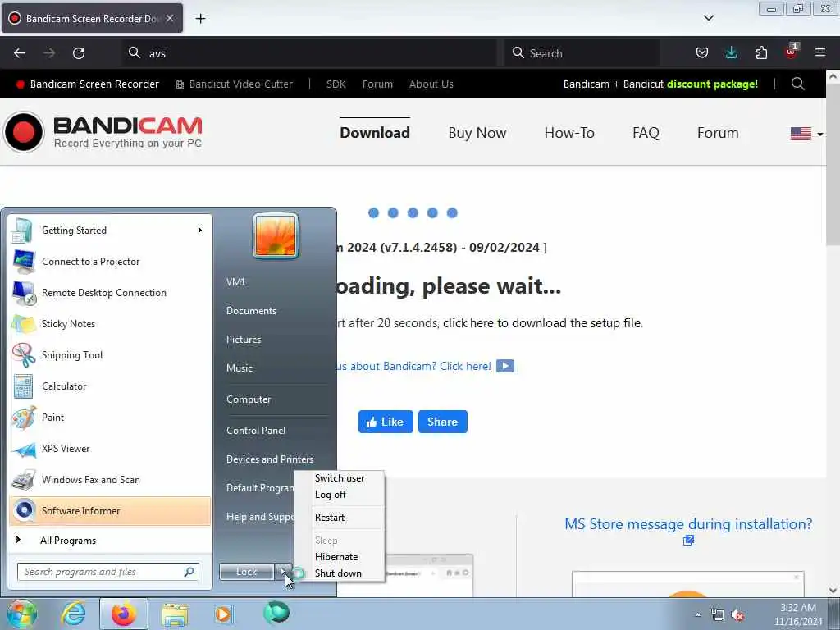Open the list all tabs chevron
This screenshot has width=840, height=630.
click(x=708, y=18)
